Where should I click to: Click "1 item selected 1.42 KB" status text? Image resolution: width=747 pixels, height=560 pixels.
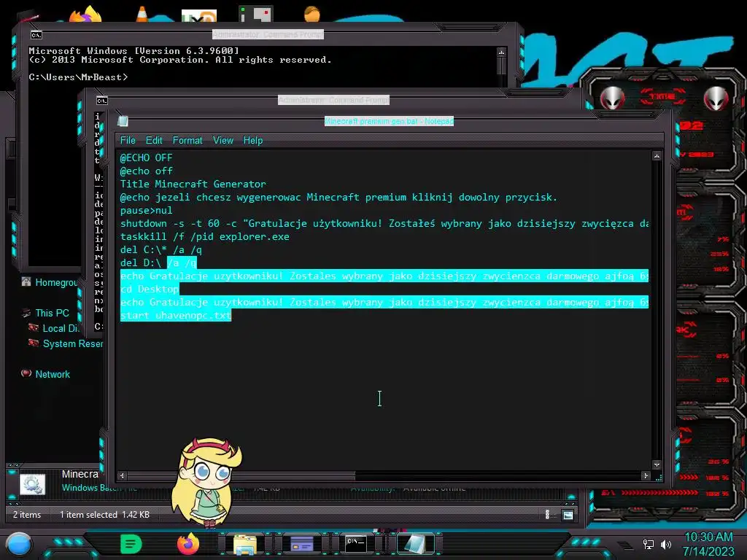[x=104, y=515]
